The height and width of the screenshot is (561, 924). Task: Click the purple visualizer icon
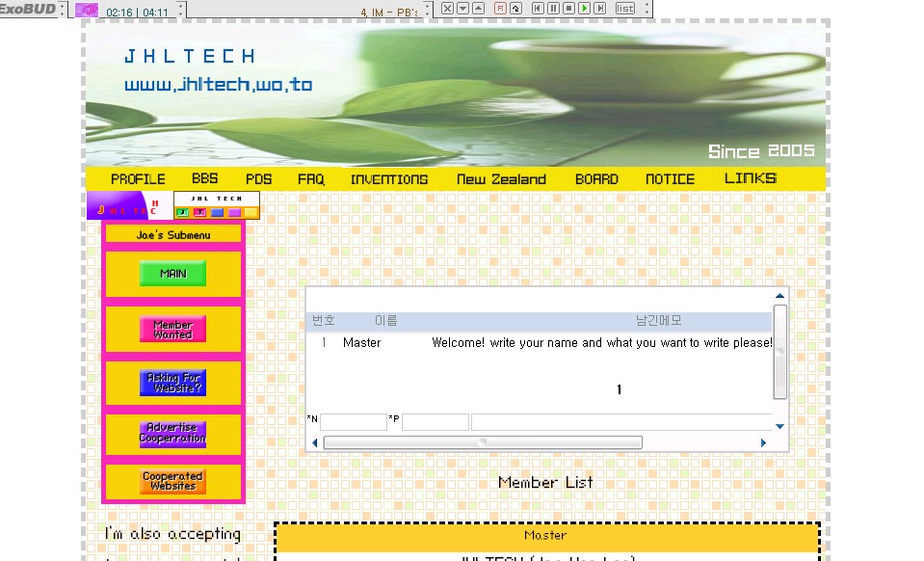pyautogui.click(x=87, y=10)
